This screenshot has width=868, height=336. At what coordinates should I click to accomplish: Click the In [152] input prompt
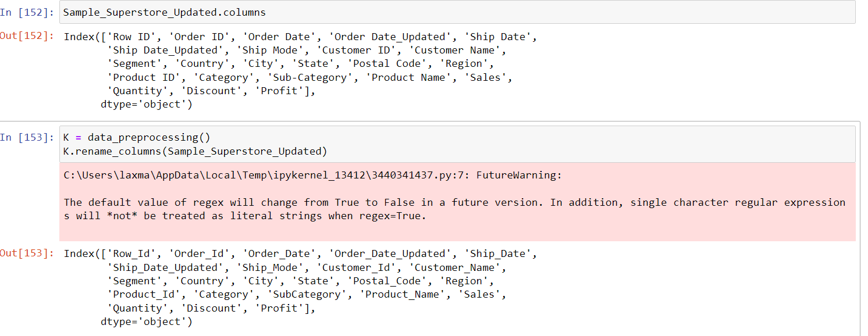click(28, 12)
